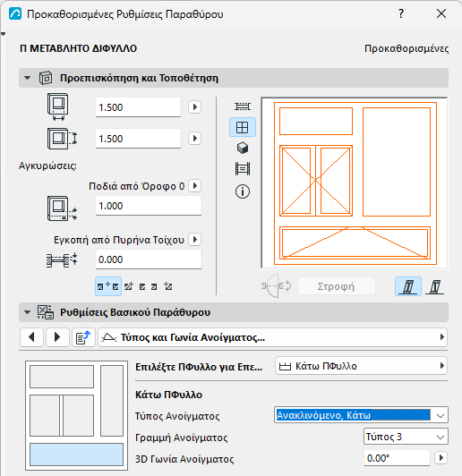
Task: Switch preview to 3D cube view
Action: coord(243,148)
